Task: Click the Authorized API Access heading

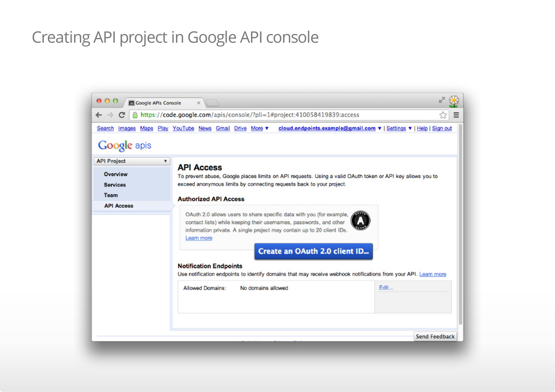Action: point(211,199)
